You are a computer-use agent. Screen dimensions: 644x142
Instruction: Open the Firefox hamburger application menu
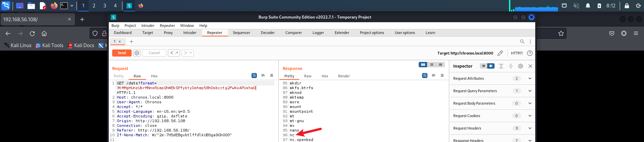click(x=636, y=33)
